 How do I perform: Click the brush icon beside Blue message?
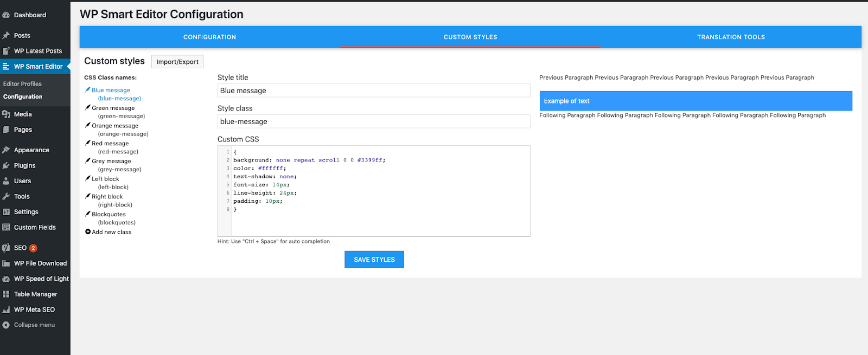[x=88, y=89]
